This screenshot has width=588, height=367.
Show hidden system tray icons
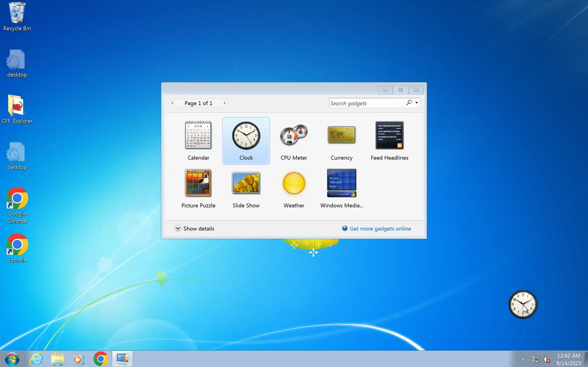tap(523, 359)
